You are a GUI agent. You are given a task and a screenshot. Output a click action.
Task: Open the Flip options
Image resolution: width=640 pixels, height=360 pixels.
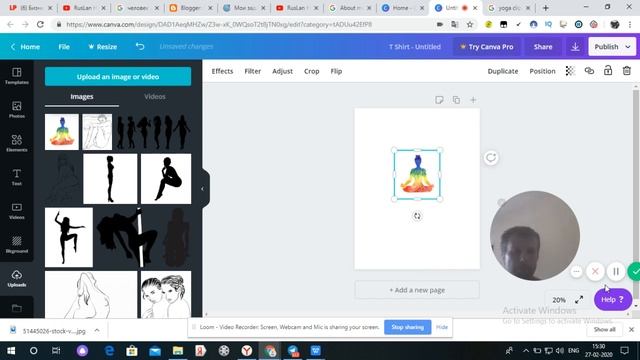pos(336,71)
